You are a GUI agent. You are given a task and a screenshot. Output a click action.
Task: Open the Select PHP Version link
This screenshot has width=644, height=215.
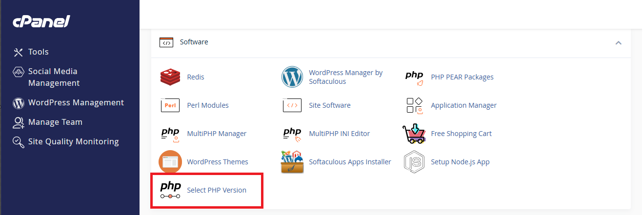[217, 190]
